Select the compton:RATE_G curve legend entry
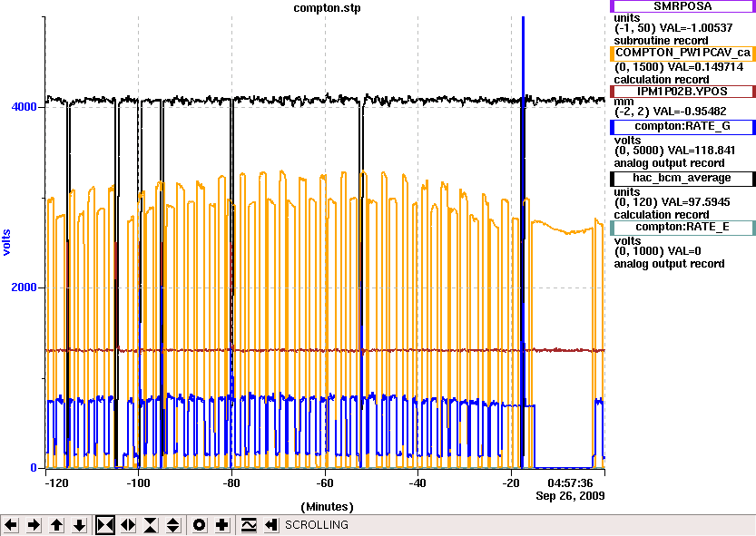Image resolution: width=756 pixels, height=536 pixels. pyautogui.click(x=682, y=126)
